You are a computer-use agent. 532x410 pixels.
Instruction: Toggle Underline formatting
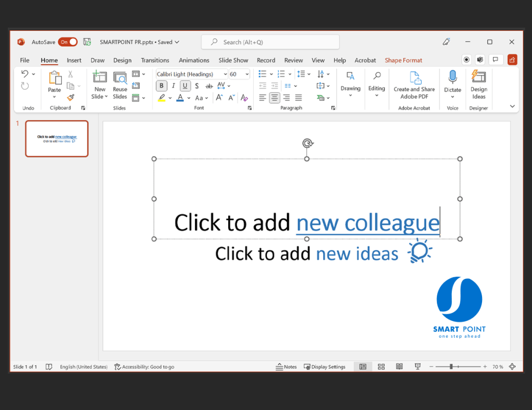coord(185,86)
